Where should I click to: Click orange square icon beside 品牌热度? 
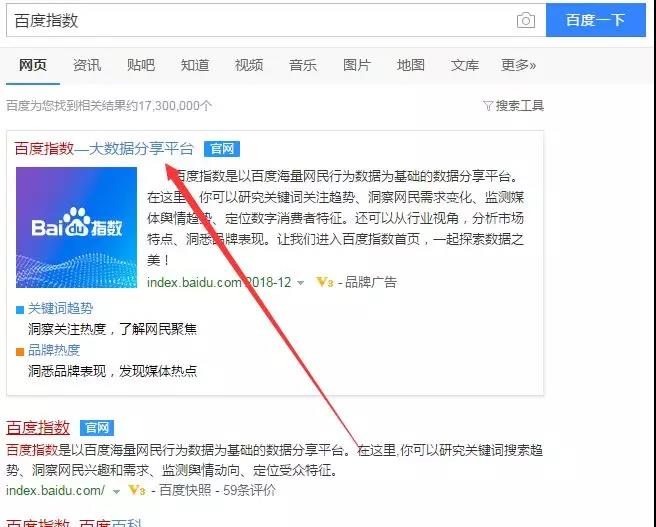pyautogui.click(x=20, y=352)
